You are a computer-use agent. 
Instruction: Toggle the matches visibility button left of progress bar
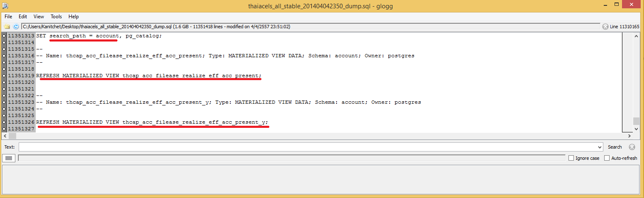point(9,158)
